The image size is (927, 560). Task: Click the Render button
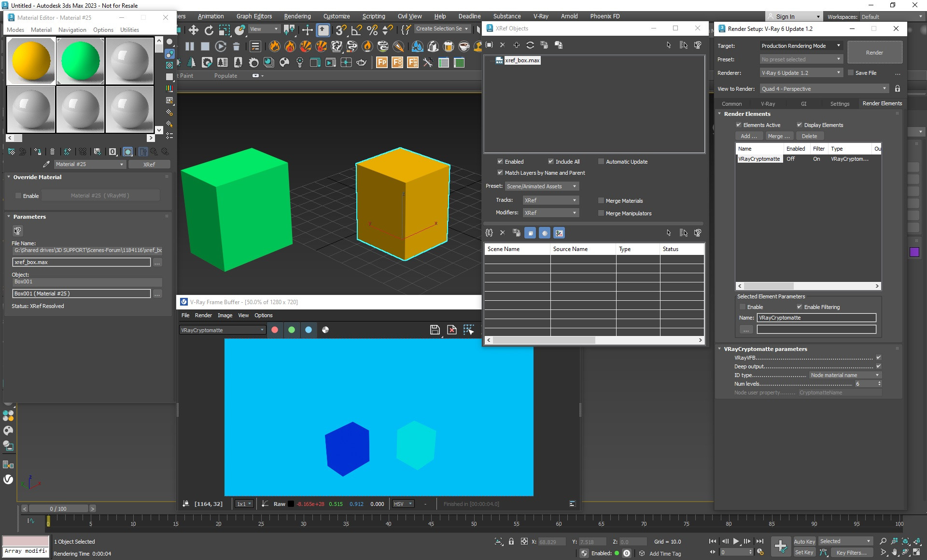(874, 52)
